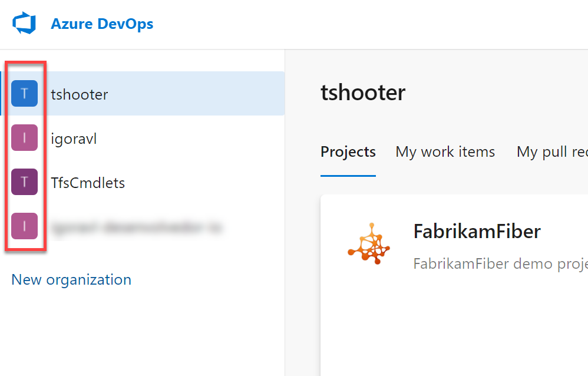
Task: Switch to My pull requests tab
Action: point(552,152)
